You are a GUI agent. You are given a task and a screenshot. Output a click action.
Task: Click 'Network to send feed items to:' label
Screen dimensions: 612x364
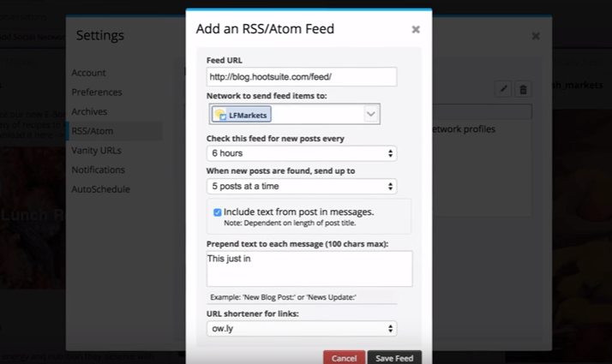click(x=267, y=96)
